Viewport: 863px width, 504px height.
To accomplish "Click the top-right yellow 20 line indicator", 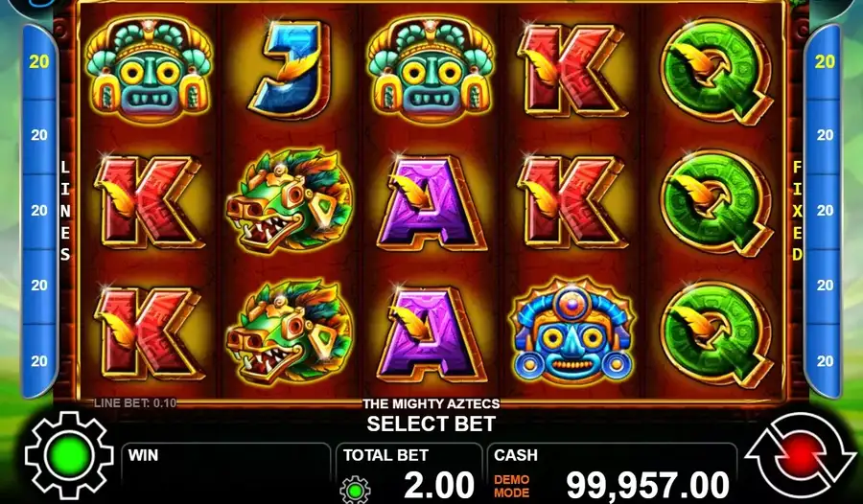I will point(825,61).
